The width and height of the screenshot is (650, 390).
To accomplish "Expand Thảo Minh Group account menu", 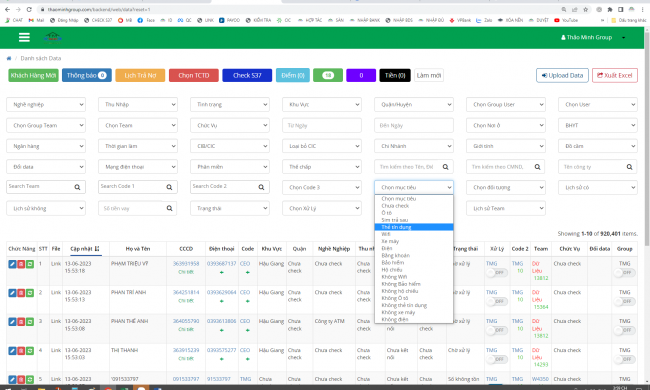I will 593,37.
